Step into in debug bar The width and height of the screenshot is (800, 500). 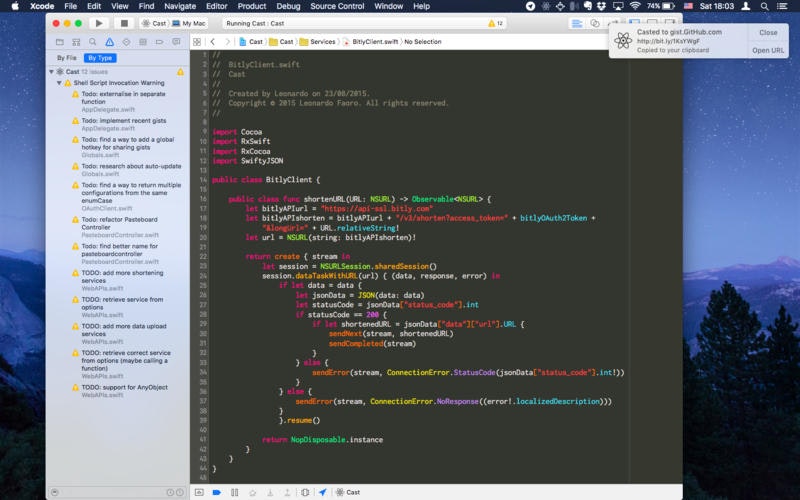pyautogui.click(x=270, y=492)
